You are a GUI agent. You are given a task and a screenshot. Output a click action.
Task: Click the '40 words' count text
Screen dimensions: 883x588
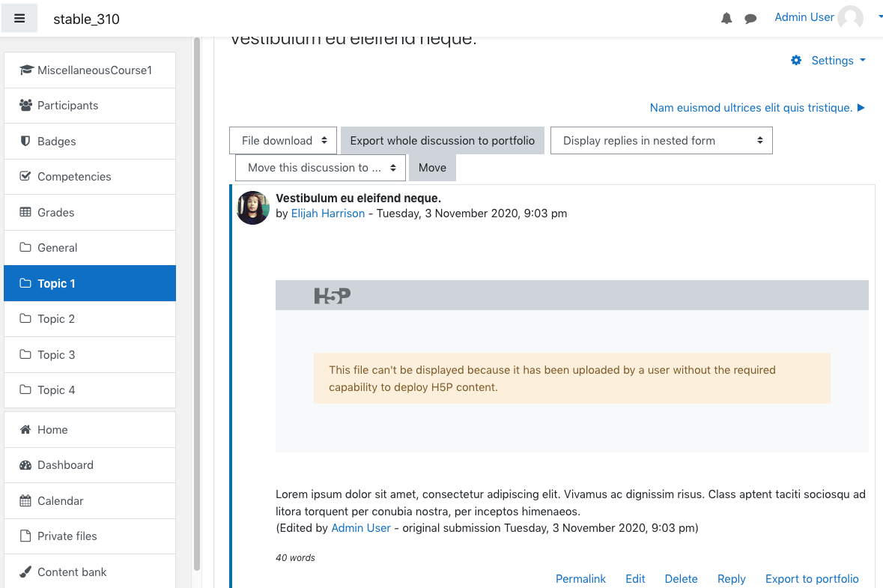(x=295, y=557)
